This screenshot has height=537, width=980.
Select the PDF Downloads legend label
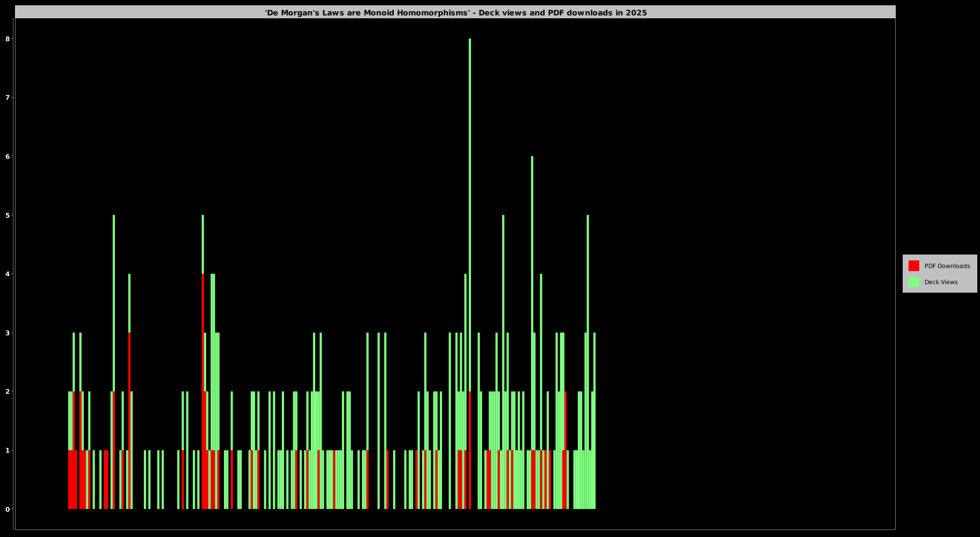947,266
